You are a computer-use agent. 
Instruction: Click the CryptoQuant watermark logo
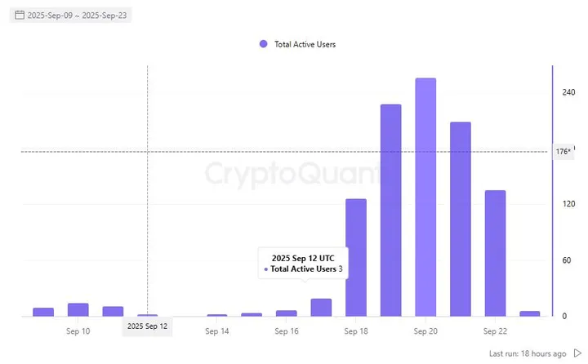tap(292, 174)
